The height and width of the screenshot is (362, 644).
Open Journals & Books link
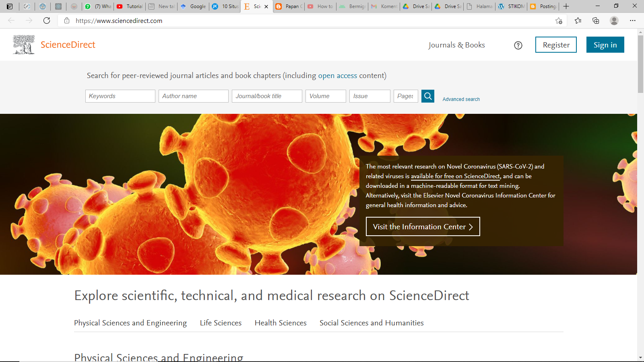(x=456, y=45)
